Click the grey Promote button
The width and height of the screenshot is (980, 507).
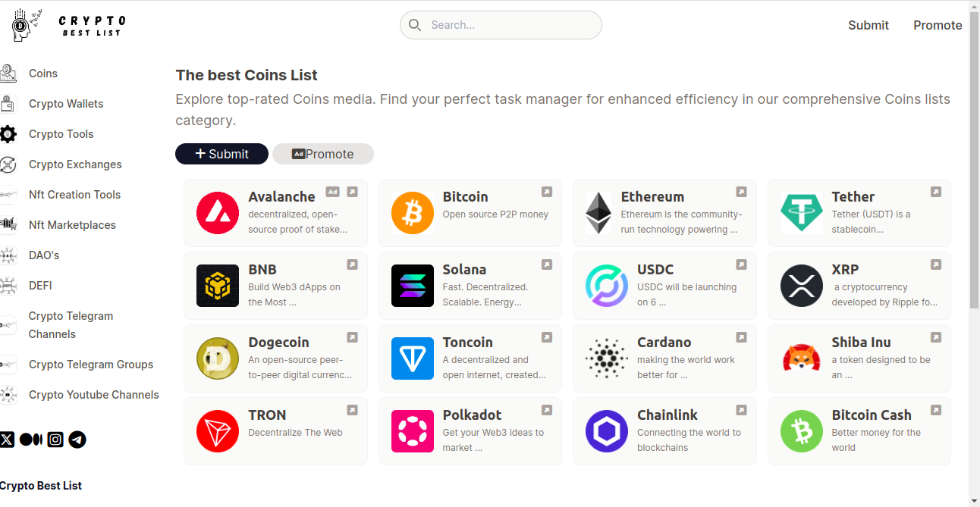point(323,154)
